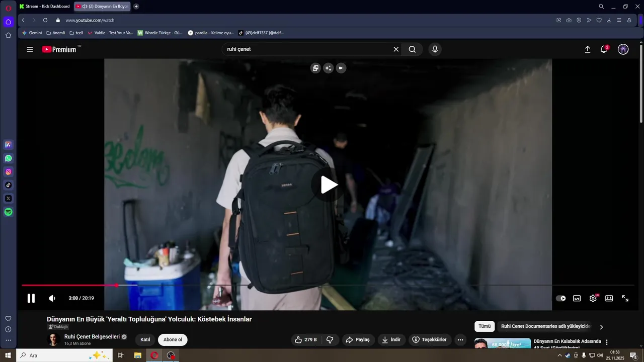
Task: Click the Katıl join button
Action: point(145,340)
